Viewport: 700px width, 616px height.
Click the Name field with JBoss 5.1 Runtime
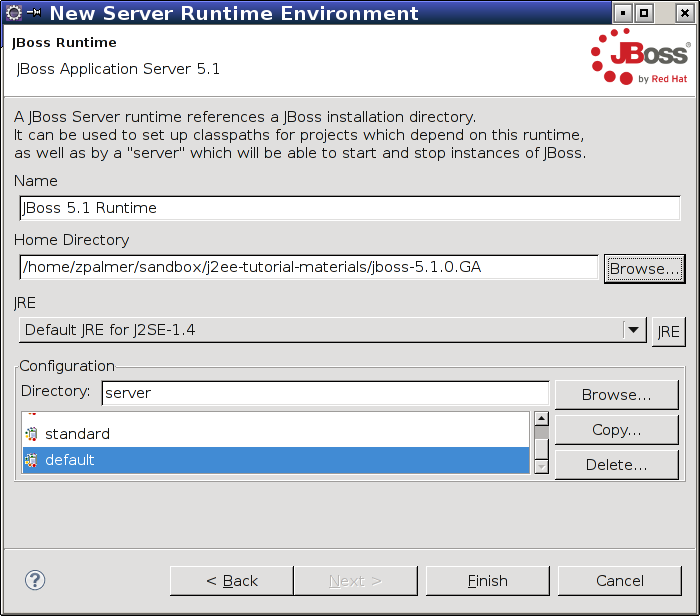click(x=350, y=208)
